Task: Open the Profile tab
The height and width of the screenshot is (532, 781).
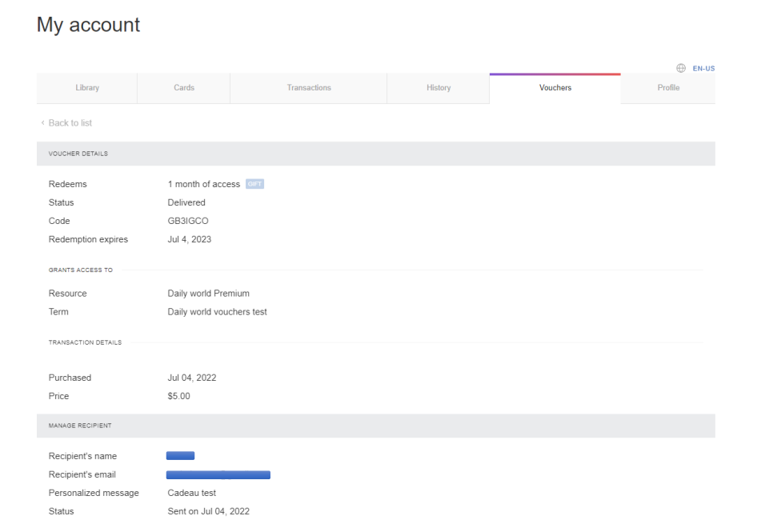Action: click(668, 88)
